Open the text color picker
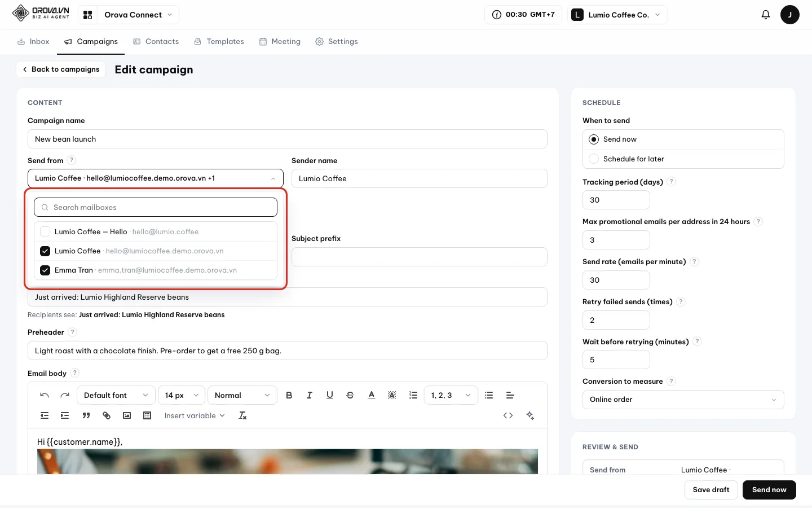Viewport: 812px width, 508px height. 372,395
